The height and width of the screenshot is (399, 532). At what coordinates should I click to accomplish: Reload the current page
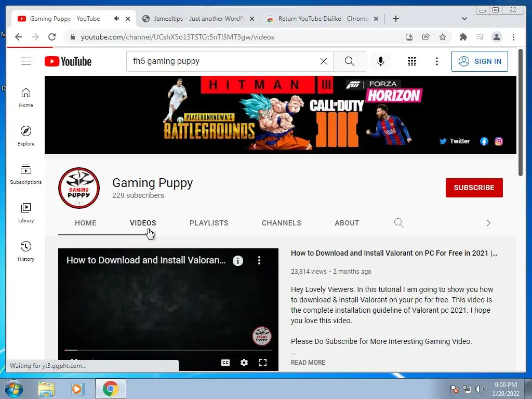52,37
